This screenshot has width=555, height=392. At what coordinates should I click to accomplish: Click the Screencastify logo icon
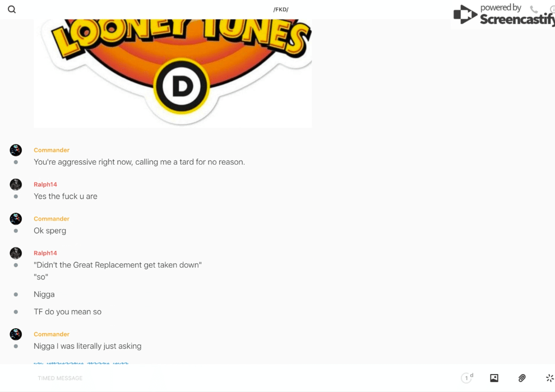pyautogui.click(x=465, y=15)
